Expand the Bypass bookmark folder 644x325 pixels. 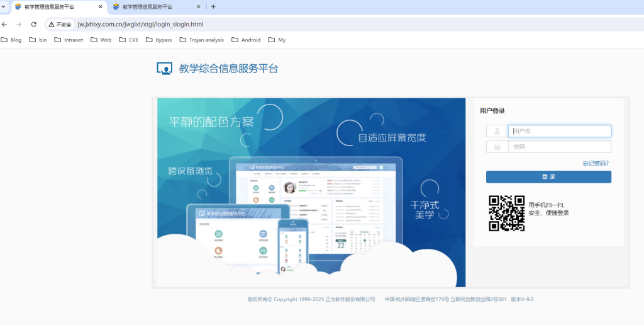158,40
